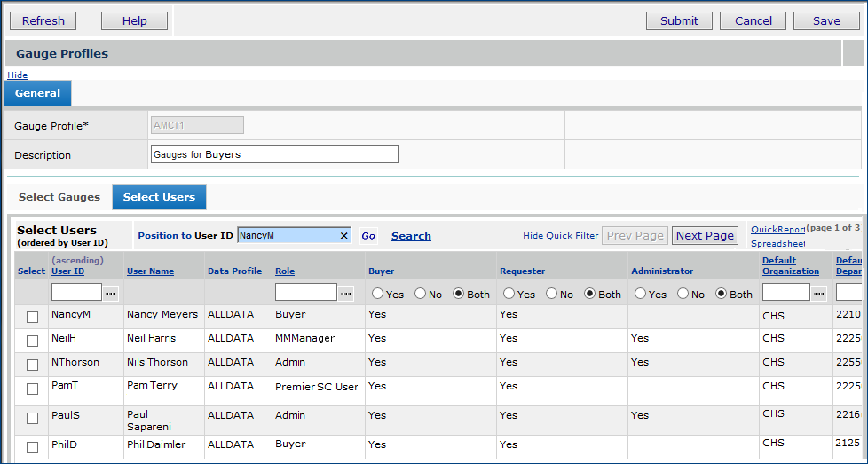The height and width of the screenshot is (464, 868).
Task: Open Role filter lookup button
Action: click(x=346, y=294)
